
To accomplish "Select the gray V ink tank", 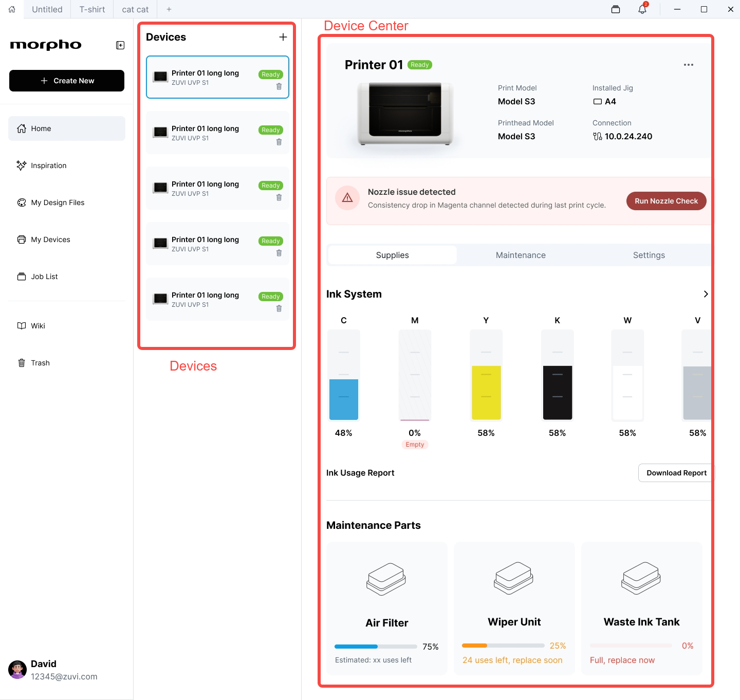I will point(697,375).
